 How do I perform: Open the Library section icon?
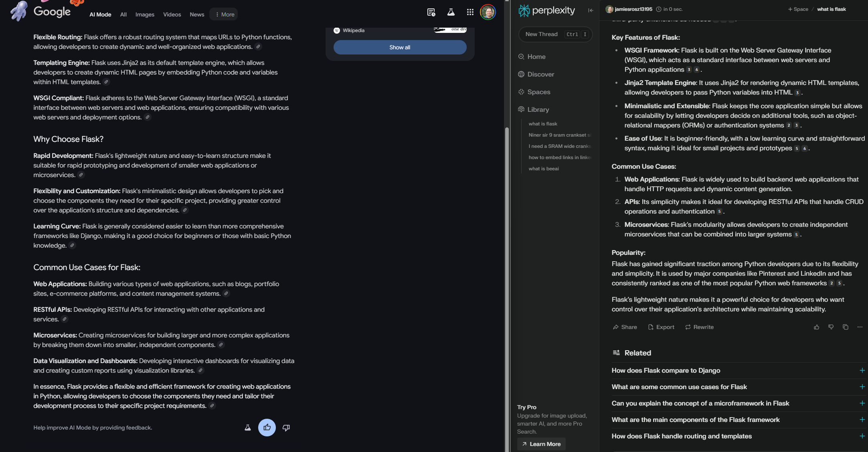521,109
